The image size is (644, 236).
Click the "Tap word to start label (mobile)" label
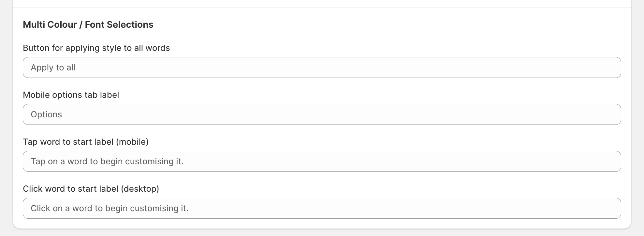pos(85,142)
